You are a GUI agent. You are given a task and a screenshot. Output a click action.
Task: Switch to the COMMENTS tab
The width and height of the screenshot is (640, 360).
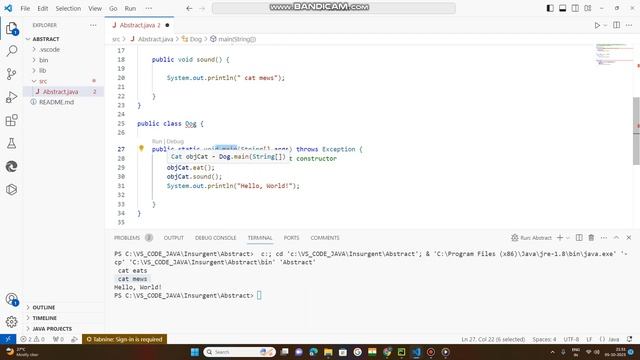(x=325, y=238)
